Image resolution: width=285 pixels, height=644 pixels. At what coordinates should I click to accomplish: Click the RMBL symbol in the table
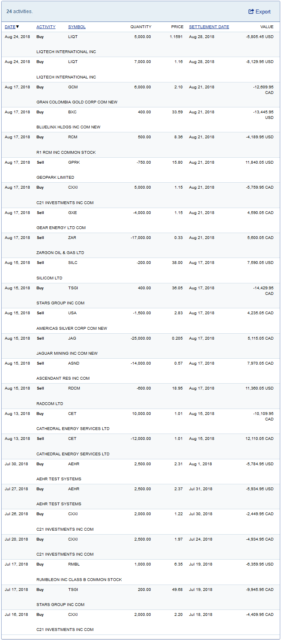(74, 564)
